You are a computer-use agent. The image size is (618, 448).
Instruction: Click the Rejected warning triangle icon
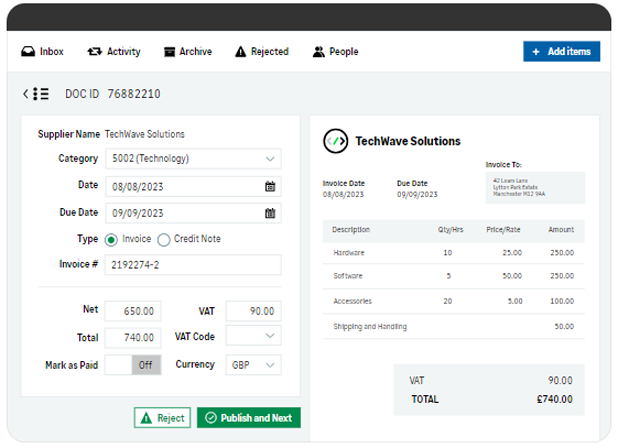click(x=240, y=52)
